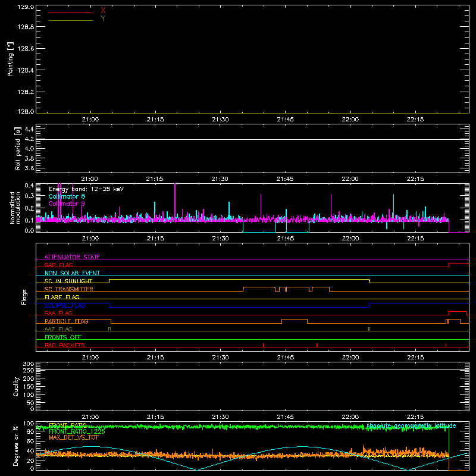Click the SC_TRANSMITTER flag label

tap(69, 289)
